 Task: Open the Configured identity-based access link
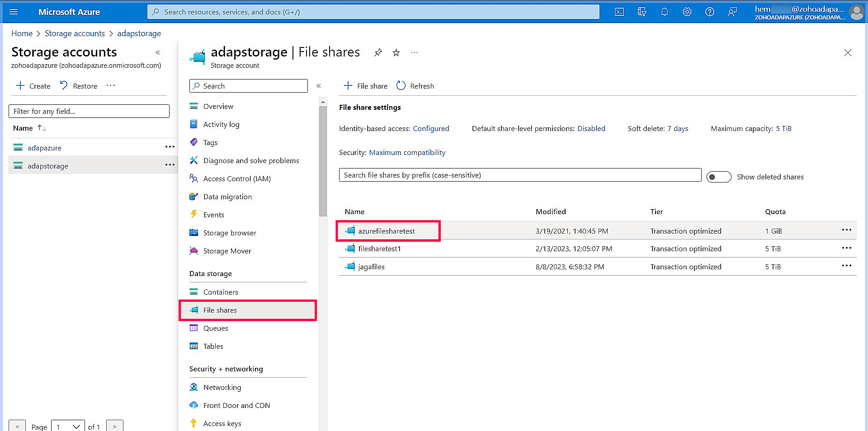tap(431, 128)
